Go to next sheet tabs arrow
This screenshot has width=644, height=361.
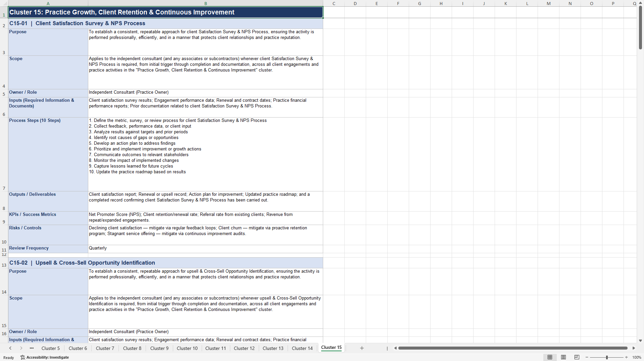coord(21,348)
